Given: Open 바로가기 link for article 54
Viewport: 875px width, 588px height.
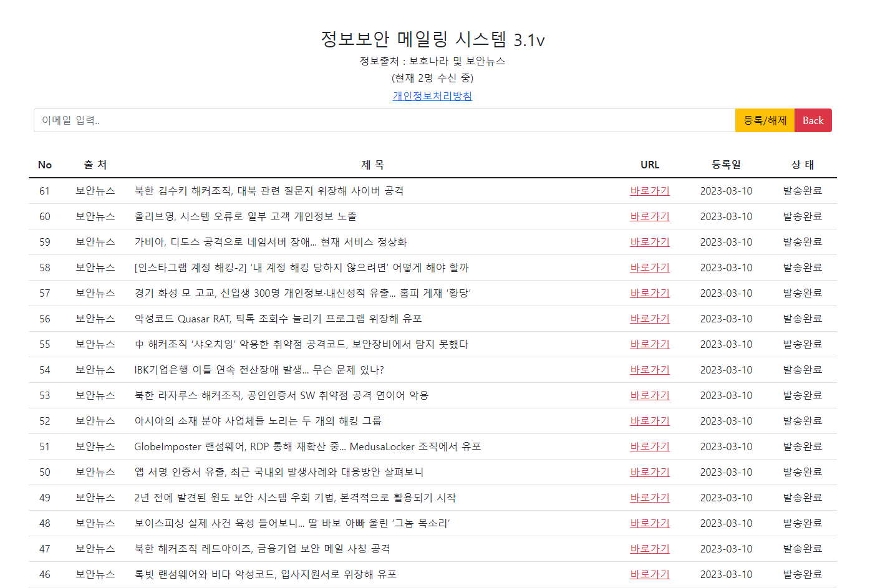Looking at the screenshot, I should coord(650,370).
